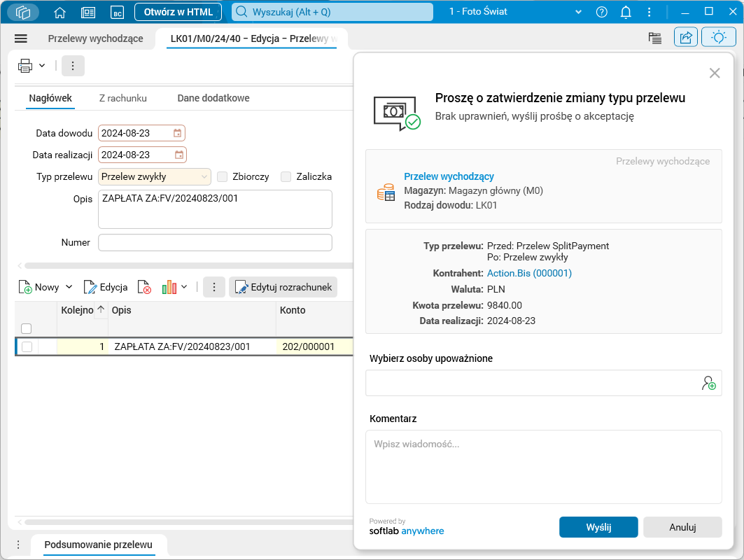The width and height of the screenshot is (744, 560).
Task: Open notifications bell icon
Action: 626,12
